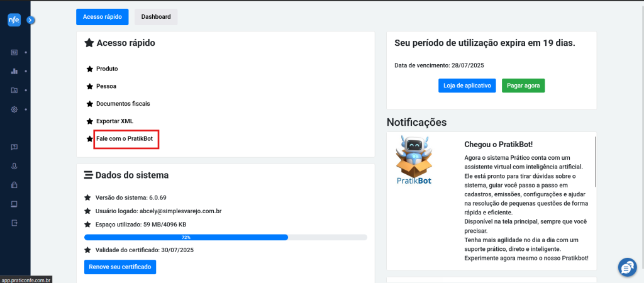Open the ID card sidebar menu
644x283 pixels.
[14, 53]
